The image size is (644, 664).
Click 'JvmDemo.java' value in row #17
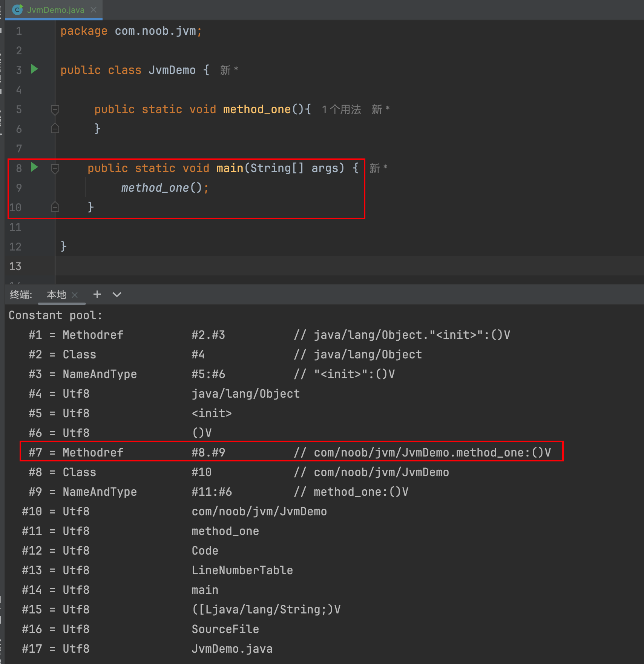[x=232, y=649]
